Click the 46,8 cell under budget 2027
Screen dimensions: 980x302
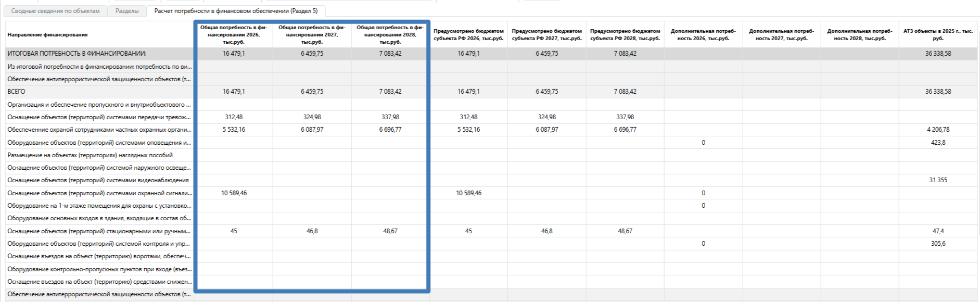point(546,231)
